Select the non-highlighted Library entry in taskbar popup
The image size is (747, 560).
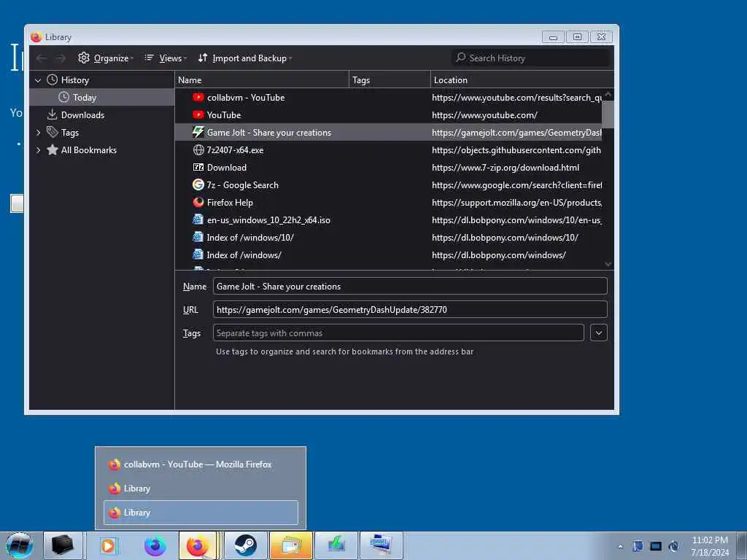point(201,488)
